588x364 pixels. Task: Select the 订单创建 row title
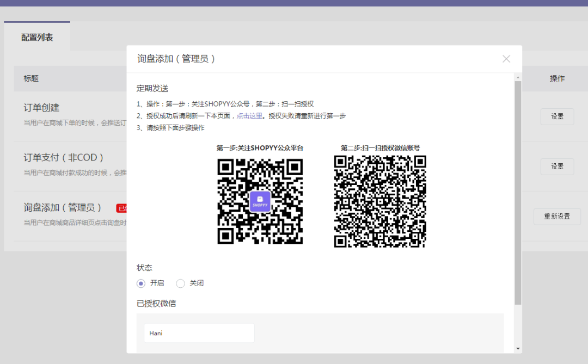pyautogui.click(x=41, y=108)
